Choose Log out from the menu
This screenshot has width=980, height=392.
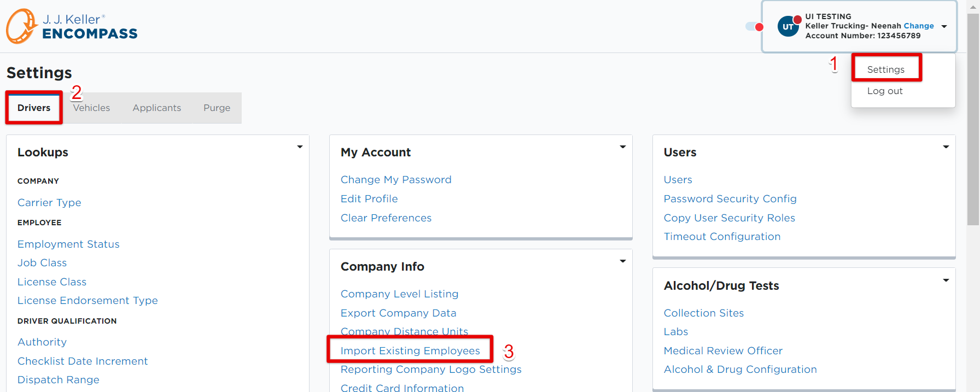885,91
